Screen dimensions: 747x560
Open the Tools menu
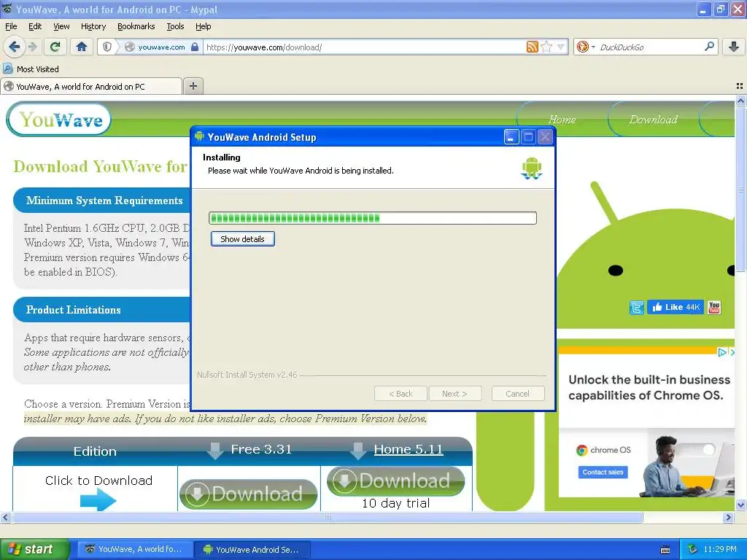point(175,27)
